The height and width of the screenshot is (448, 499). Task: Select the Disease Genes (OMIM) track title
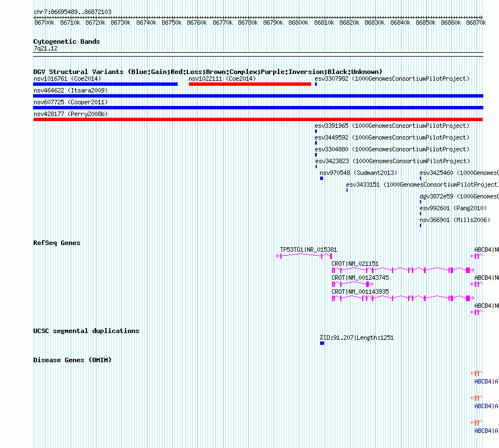[72, 360]
